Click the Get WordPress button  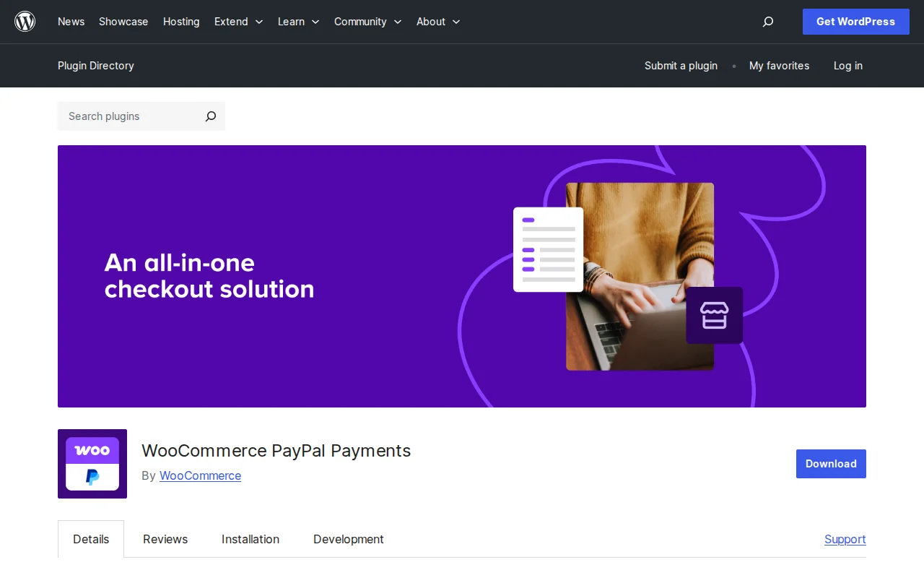pos(855,22)
